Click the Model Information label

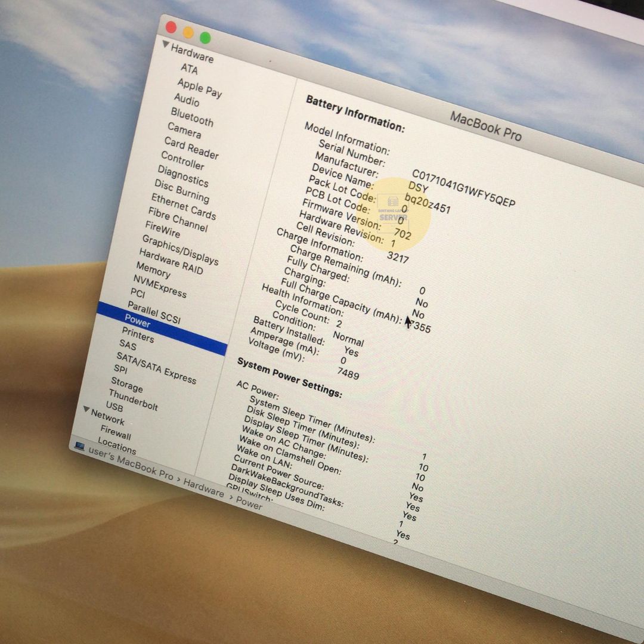(346, 138)
